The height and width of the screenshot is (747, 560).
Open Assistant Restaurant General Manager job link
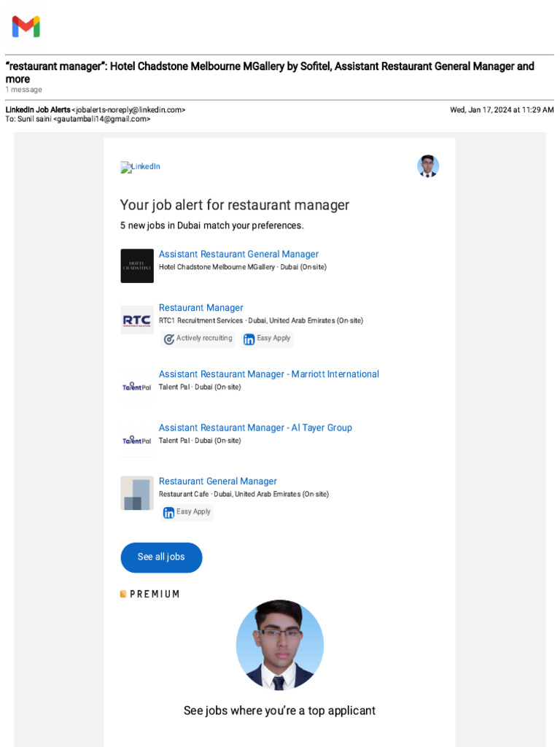(238, 255)
